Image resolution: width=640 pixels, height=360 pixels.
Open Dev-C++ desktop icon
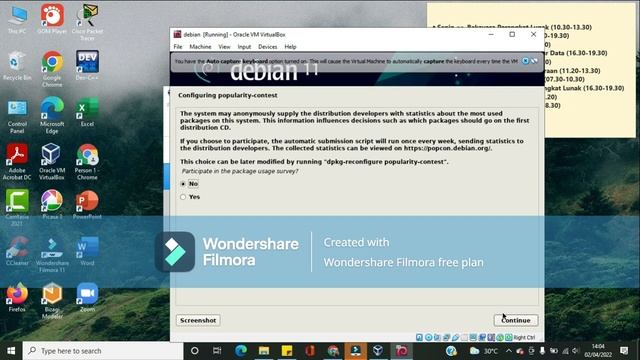[x=87, y=65]
